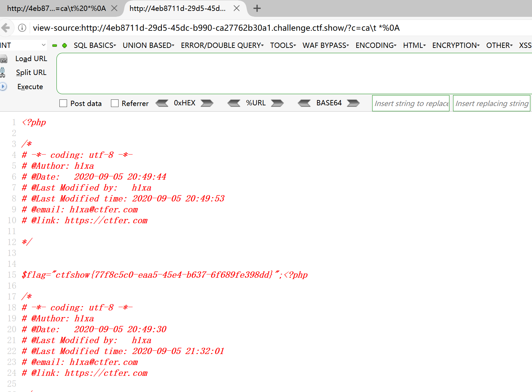Click '# -*- coding: utf-8 -*-' line 18
Viewport: 532px width, 392px height.
(77, 307)
